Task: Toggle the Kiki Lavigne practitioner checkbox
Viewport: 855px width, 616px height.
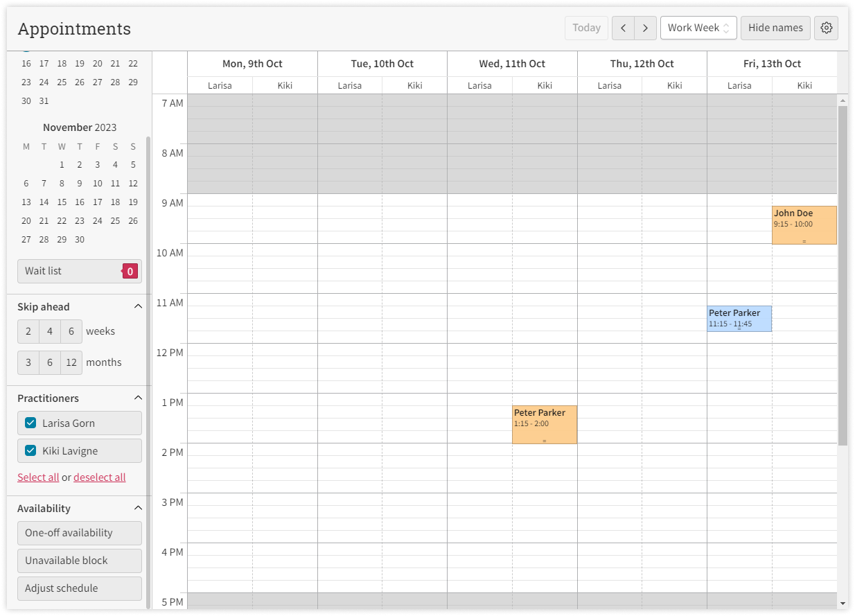Action: point(30,450)
